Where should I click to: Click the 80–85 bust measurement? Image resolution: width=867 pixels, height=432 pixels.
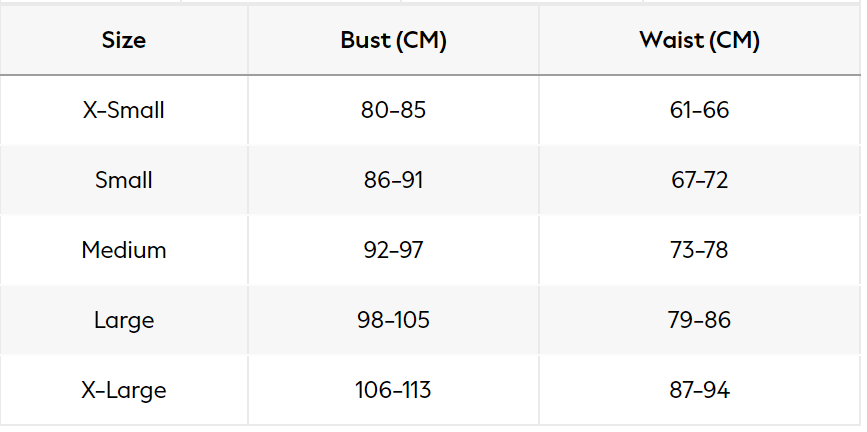393,110
